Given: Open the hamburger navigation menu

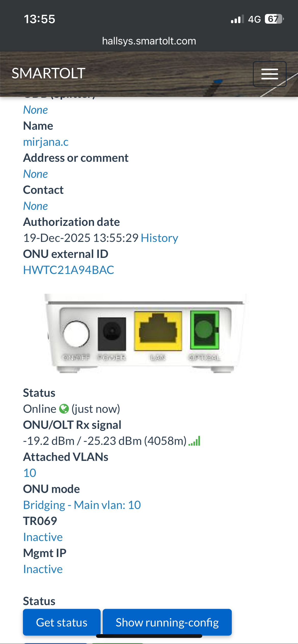Looking at the screenshot, I should pos(269,74).
